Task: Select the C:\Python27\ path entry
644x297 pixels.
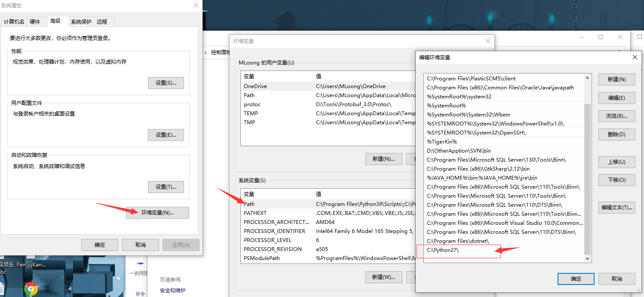Action: tap(504, 250)
